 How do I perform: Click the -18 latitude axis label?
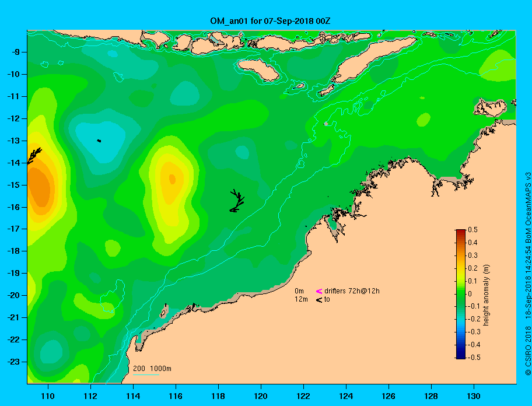[14, 251]
